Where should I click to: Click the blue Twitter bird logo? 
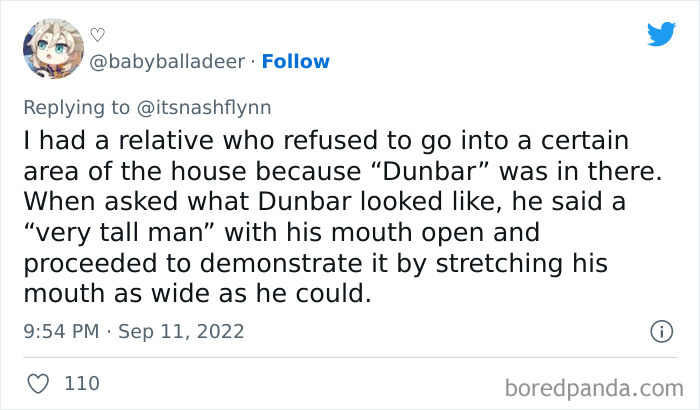pos(661,35)
